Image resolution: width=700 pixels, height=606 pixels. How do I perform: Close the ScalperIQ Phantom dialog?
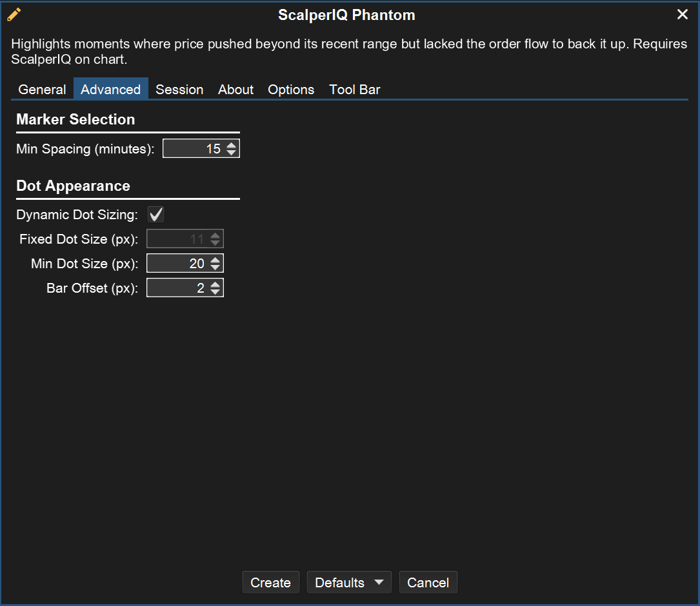click(682, 14)
